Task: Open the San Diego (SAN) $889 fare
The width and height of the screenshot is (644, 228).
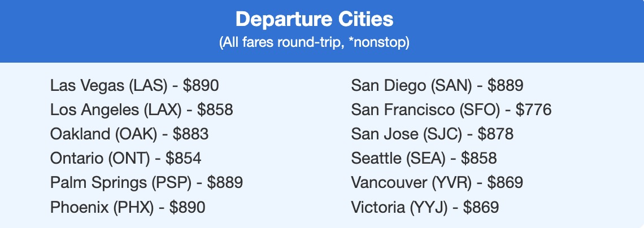Action: coord(437,86)
